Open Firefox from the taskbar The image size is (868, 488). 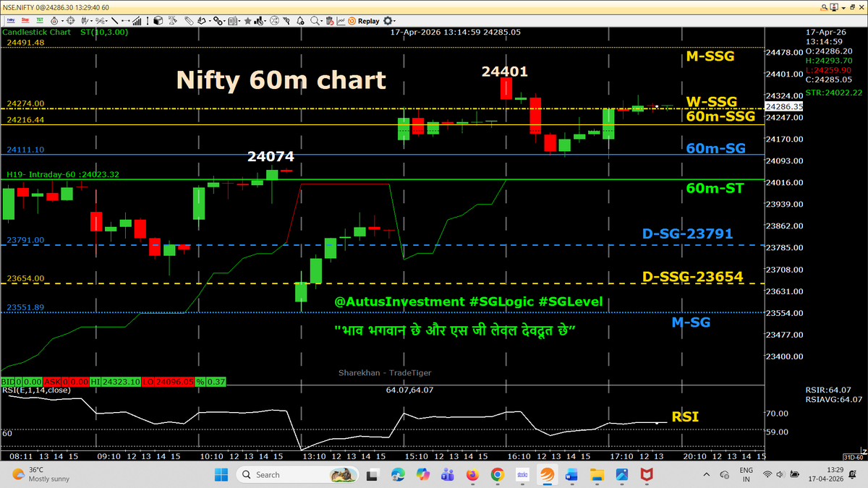472,474
